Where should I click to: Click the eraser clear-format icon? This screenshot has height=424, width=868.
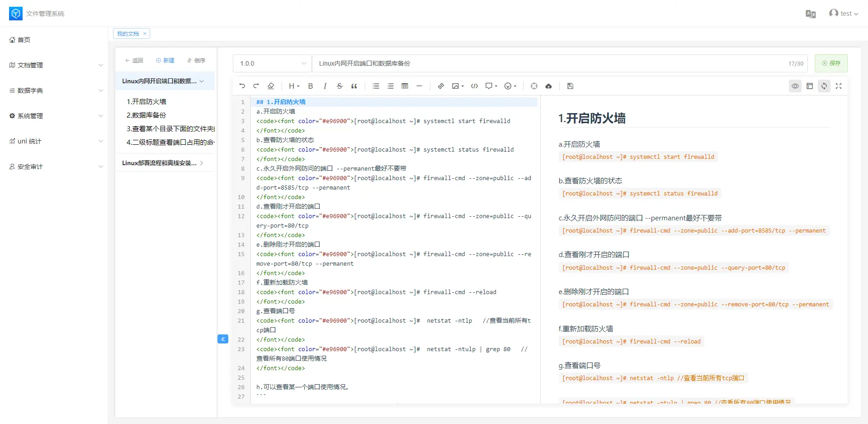(271, 86)
